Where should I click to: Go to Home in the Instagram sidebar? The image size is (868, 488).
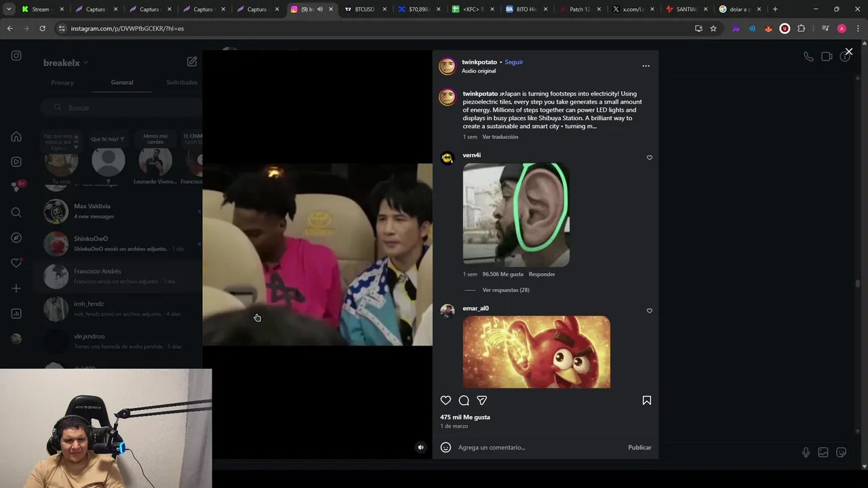tap(16, 136)
